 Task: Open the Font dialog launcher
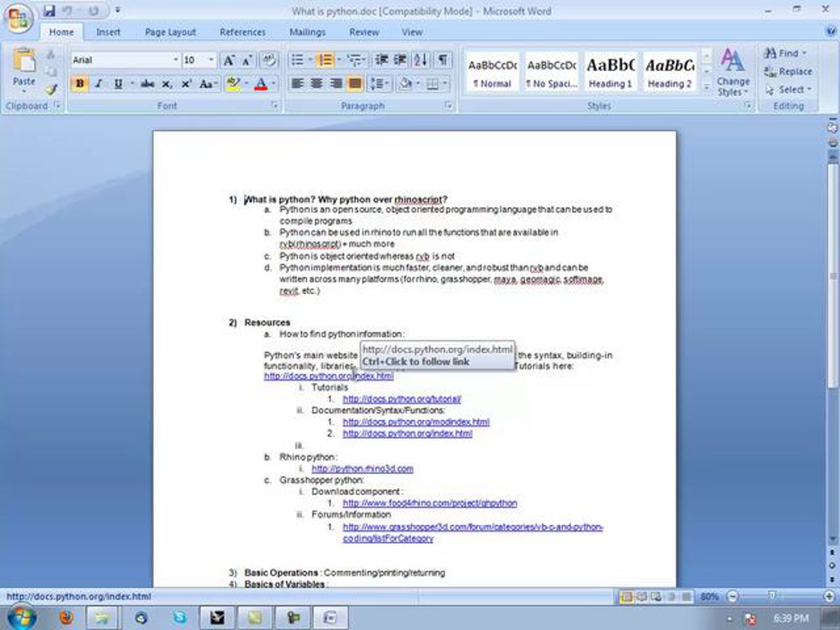click(274, 105)
